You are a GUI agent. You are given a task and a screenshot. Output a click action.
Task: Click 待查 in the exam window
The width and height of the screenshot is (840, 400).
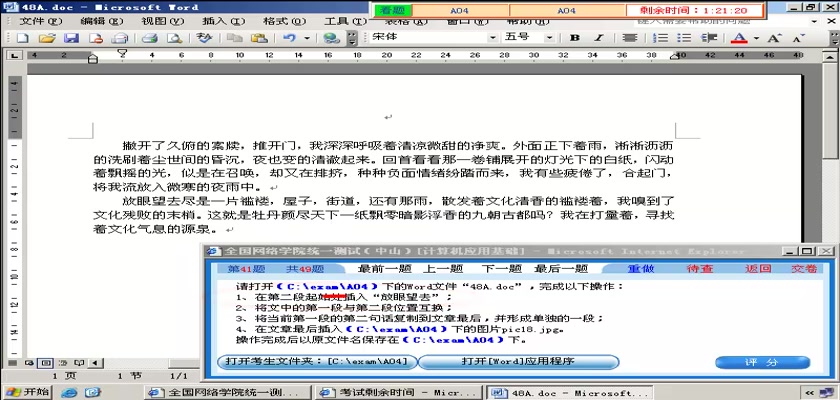pos(701,269)
